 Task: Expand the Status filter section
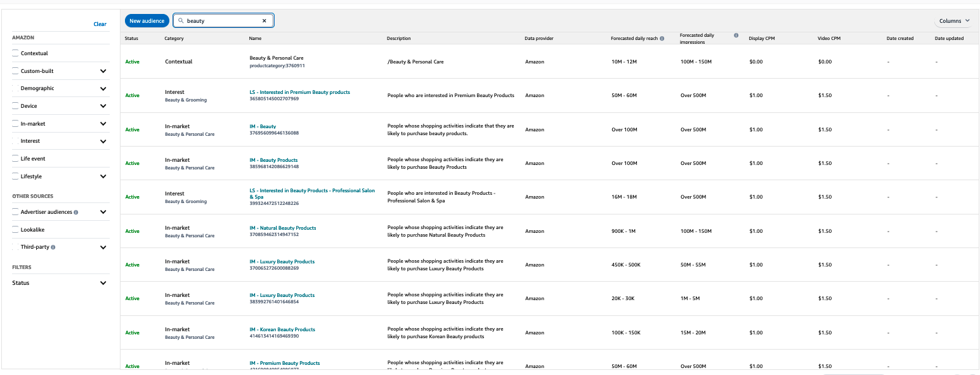103,283
